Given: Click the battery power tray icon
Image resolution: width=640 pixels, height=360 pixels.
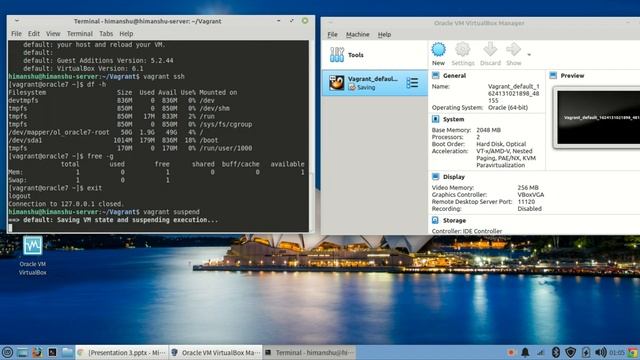Looking at the screenshot, I should point(586,352).
